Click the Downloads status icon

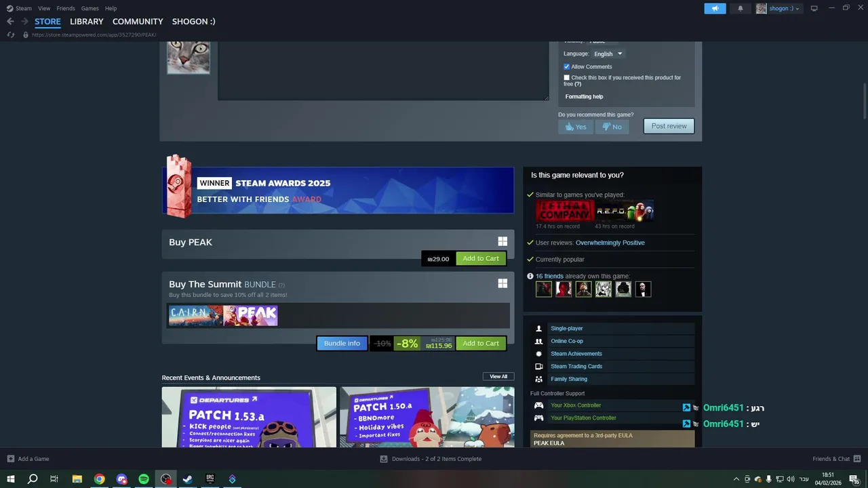tap(384, 459)
